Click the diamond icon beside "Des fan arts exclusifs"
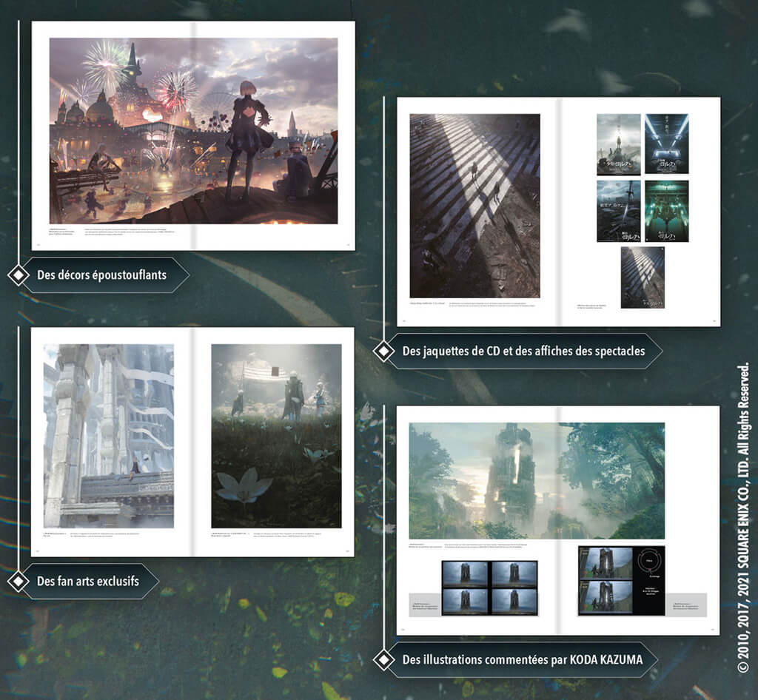Image resolution: width=758 pixels, height=700 pixels. (18, 581)
